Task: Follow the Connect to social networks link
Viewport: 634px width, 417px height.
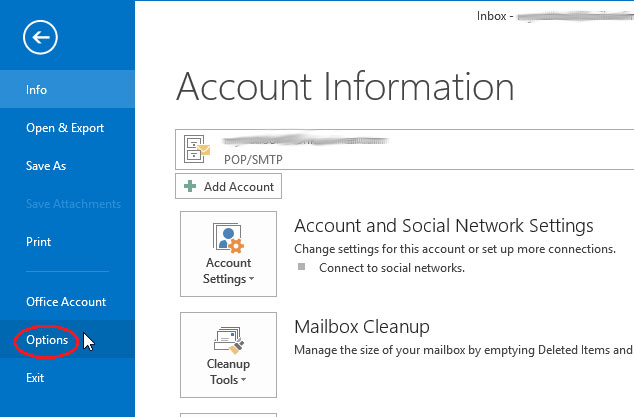Action: [x=392, y=268]
